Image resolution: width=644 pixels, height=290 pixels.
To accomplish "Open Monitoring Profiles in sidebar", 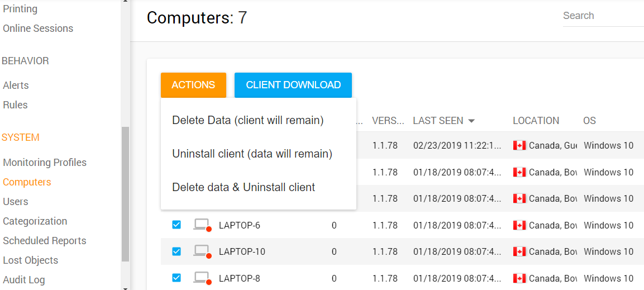I will click(45, 163).
